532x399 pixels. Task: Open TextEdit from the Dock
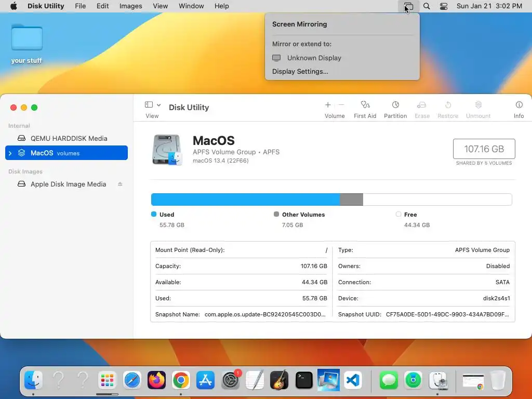pos(255,380)
